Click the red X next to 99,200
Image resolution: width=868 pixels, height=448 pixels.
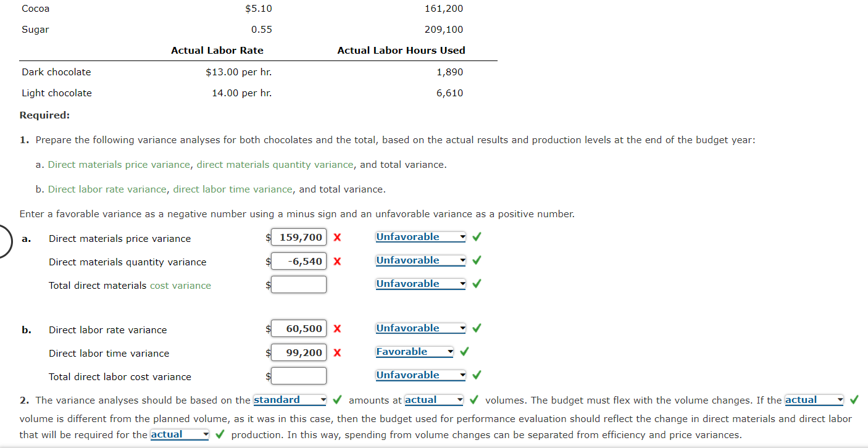tap(337, 352)
